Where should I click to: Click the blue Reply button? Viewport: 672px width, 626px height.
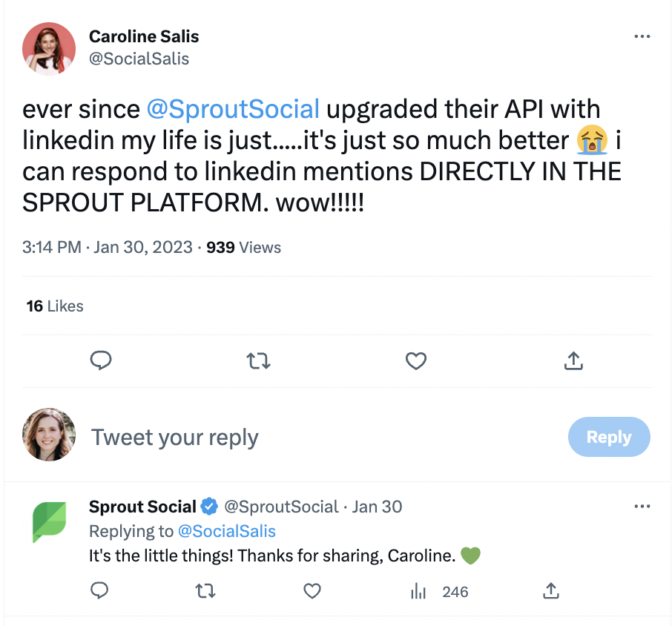click(x=608, y=437)
